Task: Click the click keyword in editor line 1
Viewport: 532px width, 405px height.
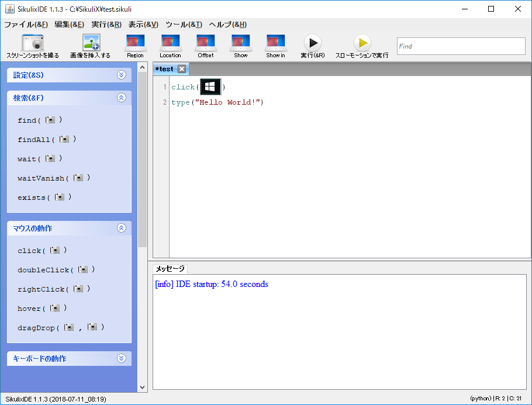Action: pyautogui.click(x=183, y=87)
